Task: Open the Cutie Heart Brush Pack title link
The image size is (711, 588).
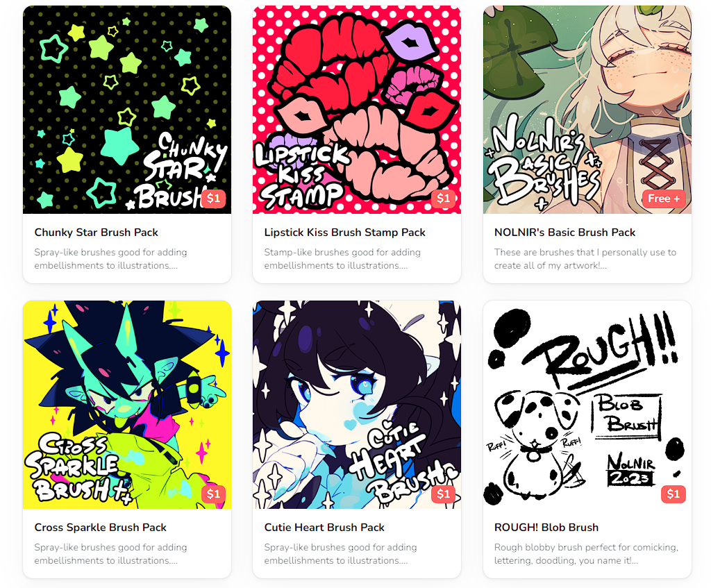Action: [x=324, y=527]
